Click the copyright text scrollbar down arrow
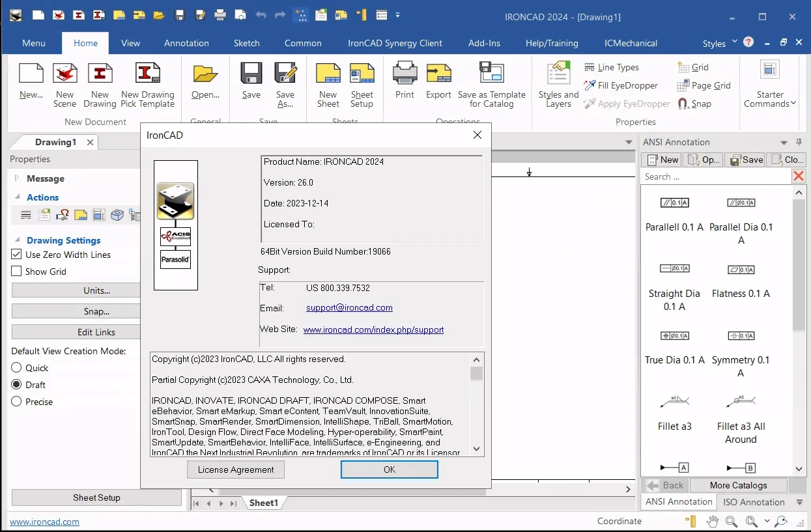The image size is (811, 532). click(477, 449)
